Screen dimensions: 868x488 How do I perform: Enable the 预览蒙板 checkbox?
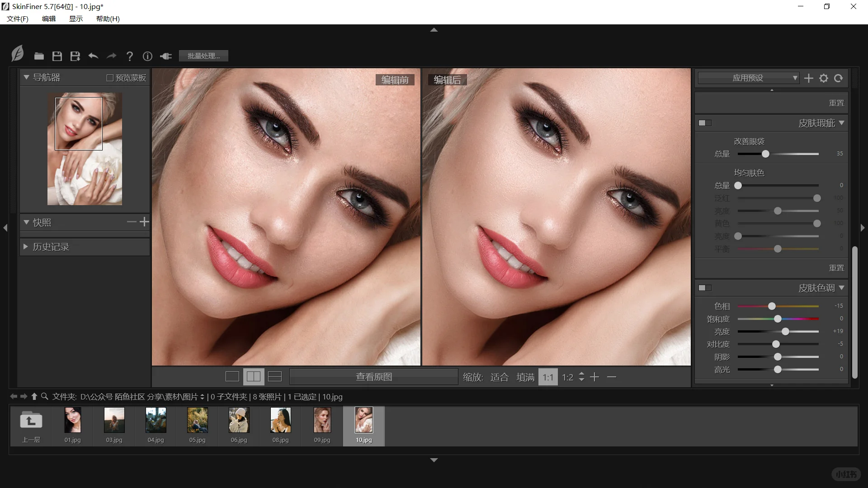point(110,78)
